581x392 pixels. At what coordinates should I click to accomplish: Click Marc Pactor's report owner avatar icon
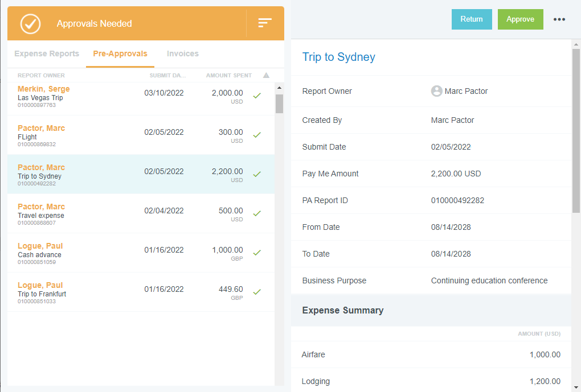(436, 91)
